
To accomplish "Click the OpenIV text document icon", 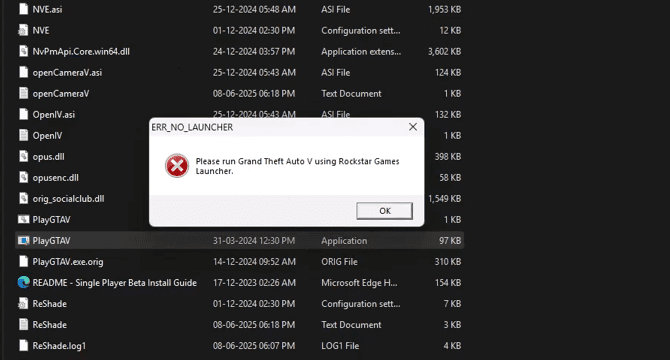I will coord(24,135).
